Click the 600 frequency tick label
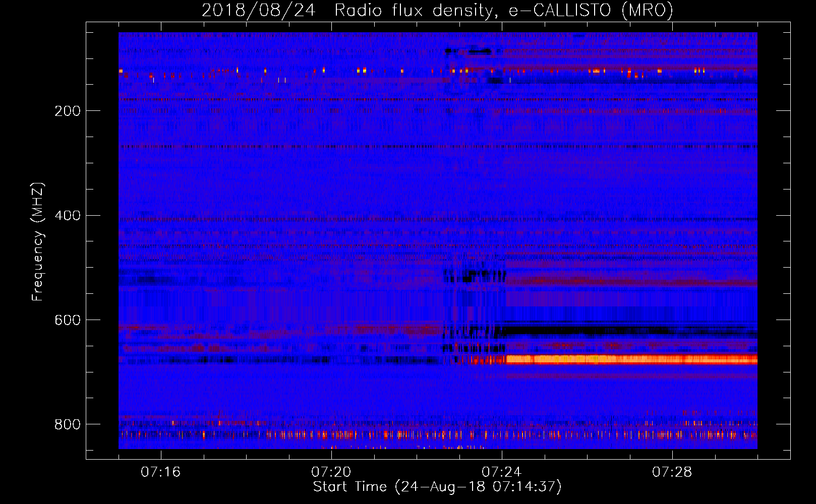The width and height of the screenshot is (816, 504). point(67,321)
